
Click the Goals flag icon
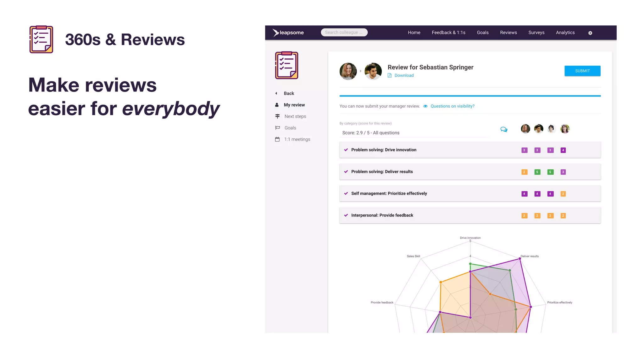click(277, 128)
